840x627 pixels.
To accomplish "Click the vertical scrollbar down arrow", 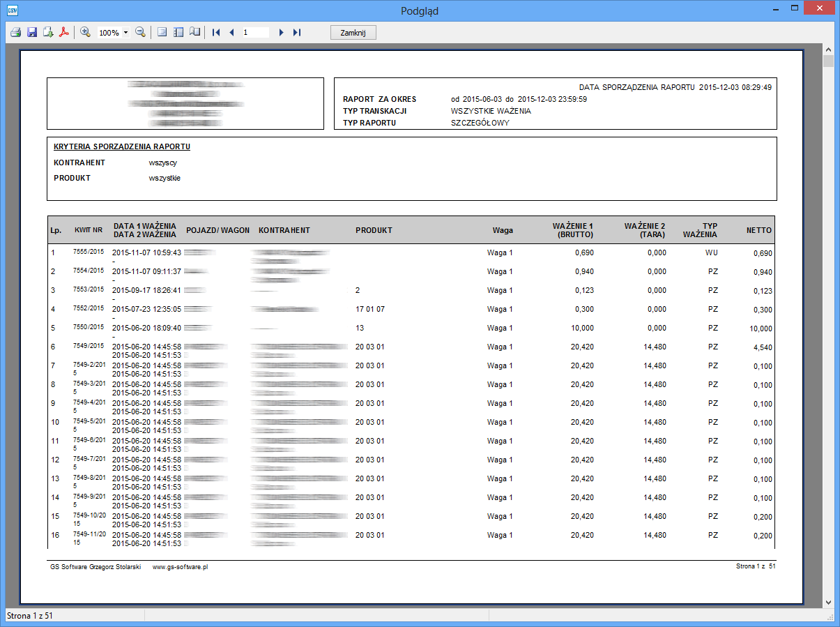I will pos(828,602).
